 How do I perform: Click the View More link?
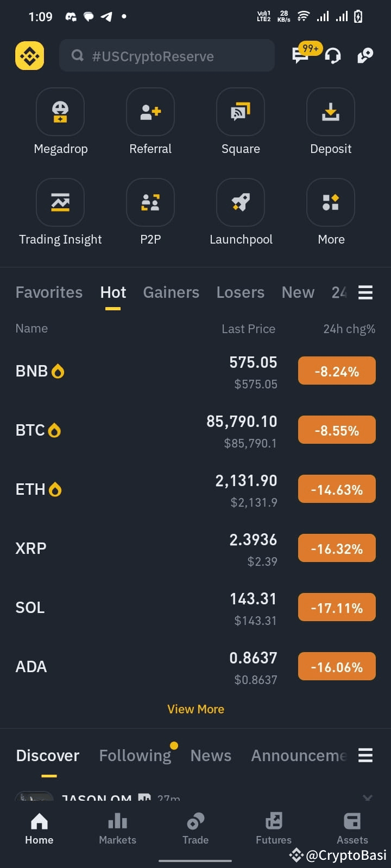point(195,709)
